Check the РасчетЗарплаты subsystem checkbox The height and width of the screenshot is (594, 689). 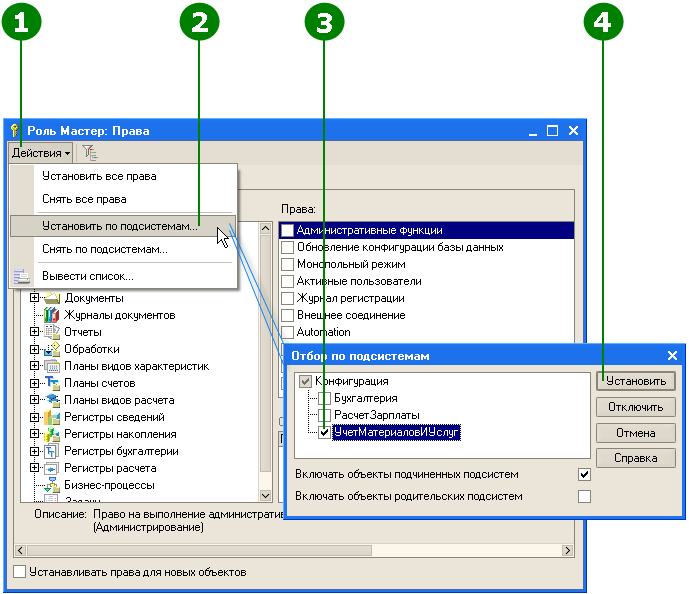tap(324, 415)
